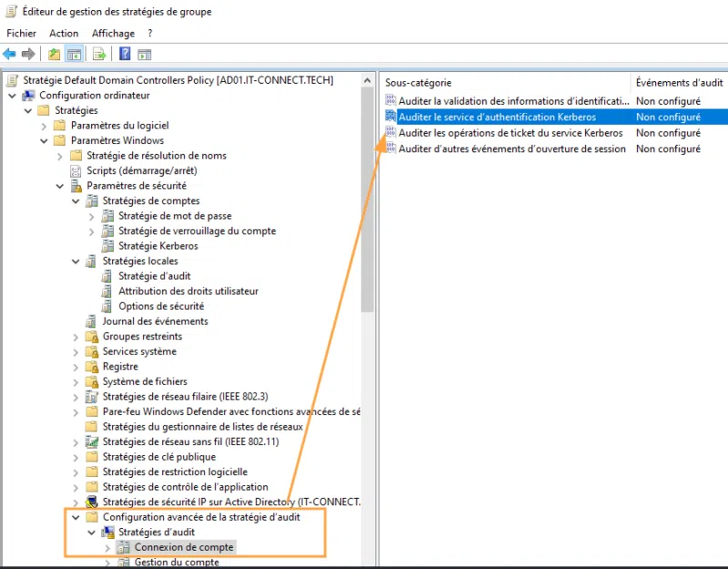The image size is (728, 569).
Task: Select Gestion du compte tree item
Action: (x=177, y=562)
